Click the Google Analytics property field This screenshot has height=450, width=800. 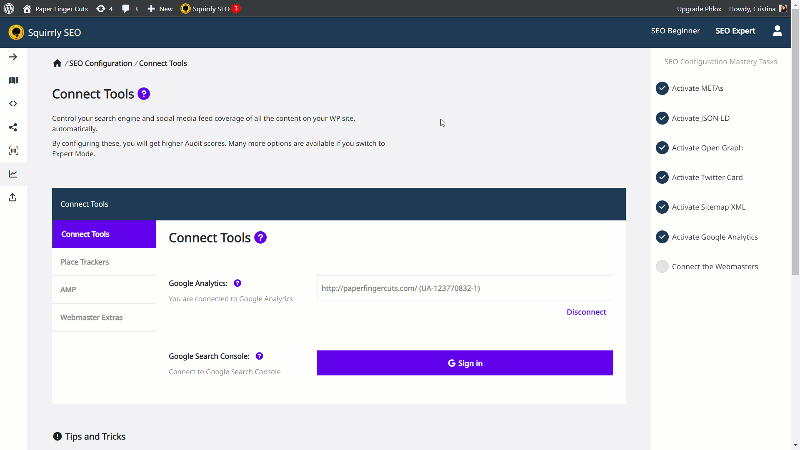465,288
